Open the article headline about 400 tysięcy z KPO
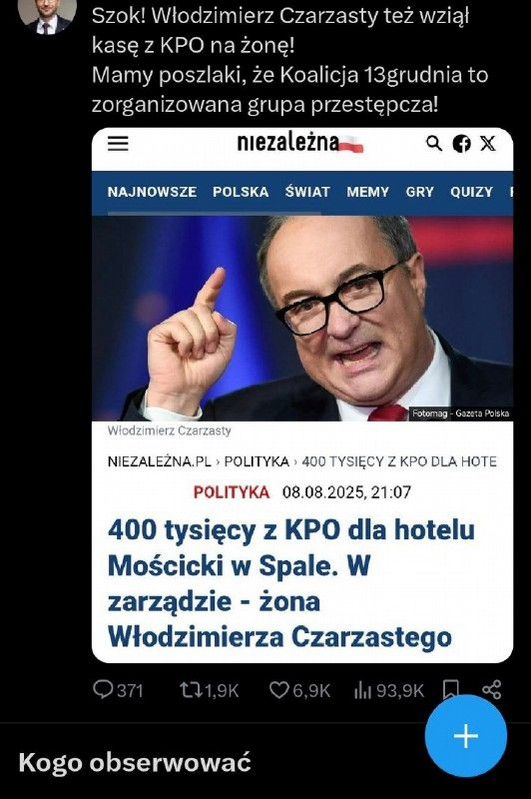This screenshot has width=531, height=799. click(x=291, y=583)
